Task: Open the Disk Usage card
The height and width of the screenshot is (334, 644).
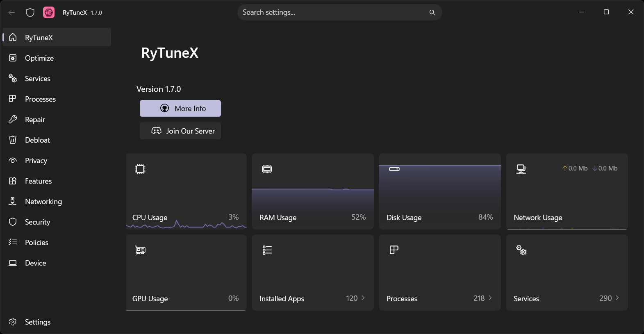Action: (x=440, y=191)
